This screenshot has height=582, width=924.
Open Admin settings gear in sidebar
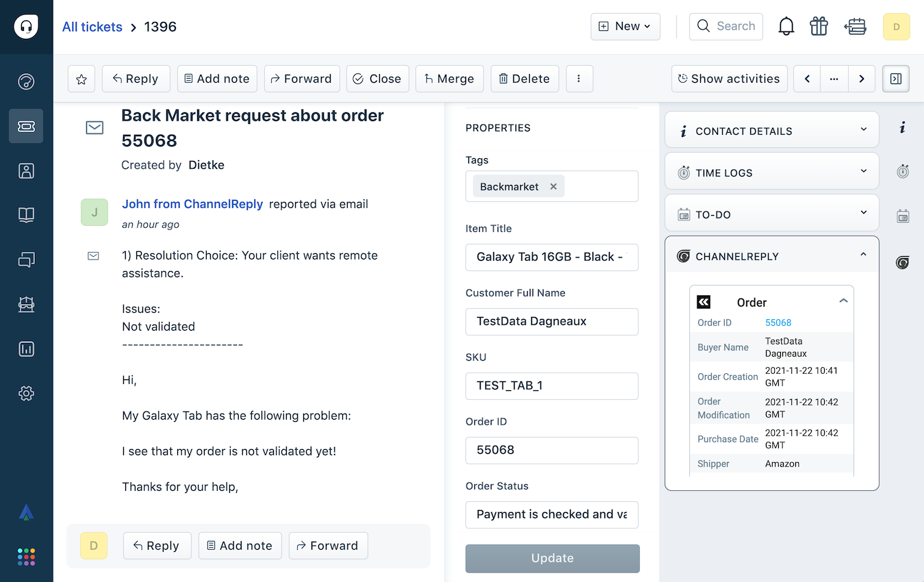(x=26, y=394)
